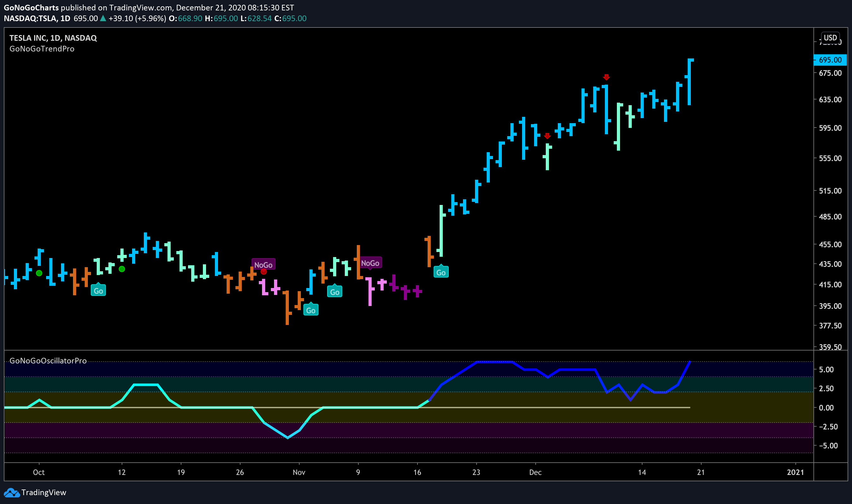
Task: Click the 14 date label on time axis
Action: coord(642,472)
